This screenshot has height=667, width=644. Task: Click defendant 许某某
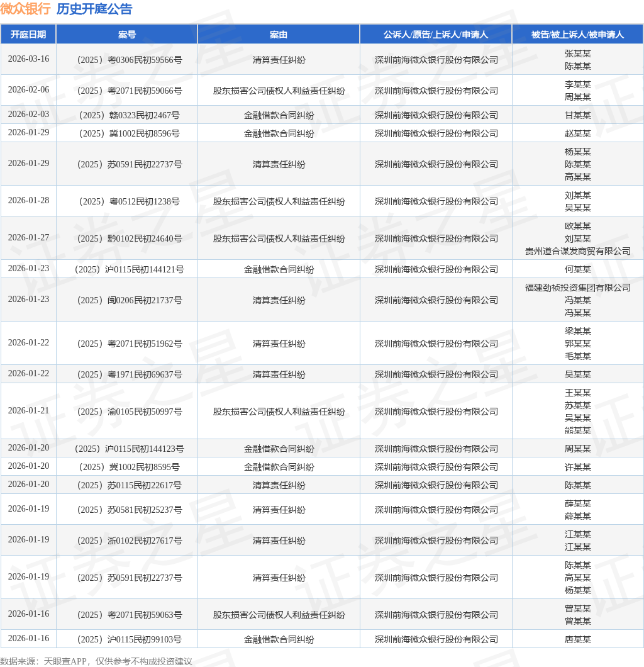[578, 467]
